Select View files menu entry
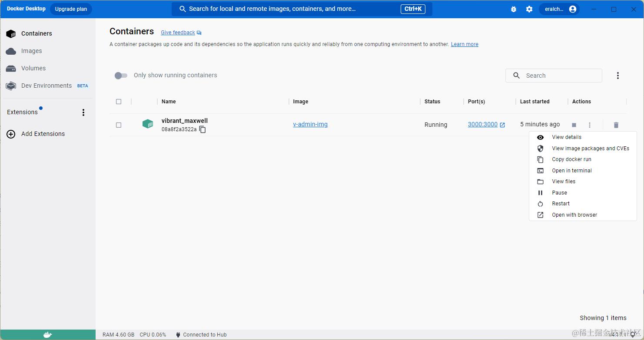Viewport: 644px width, 340px height. (x=583, y=182)
